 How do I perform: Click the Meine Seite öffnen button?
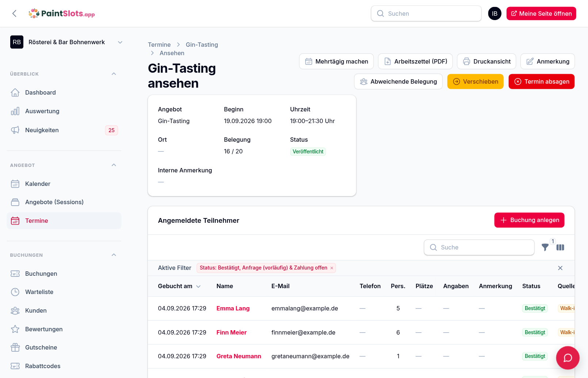click(541, 14)
